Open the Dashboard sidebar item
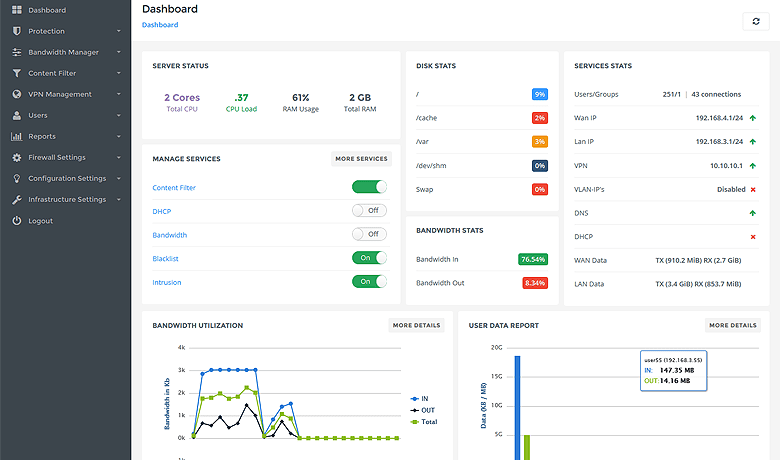The height and width of the screenshot is (460, 780). 65,10
